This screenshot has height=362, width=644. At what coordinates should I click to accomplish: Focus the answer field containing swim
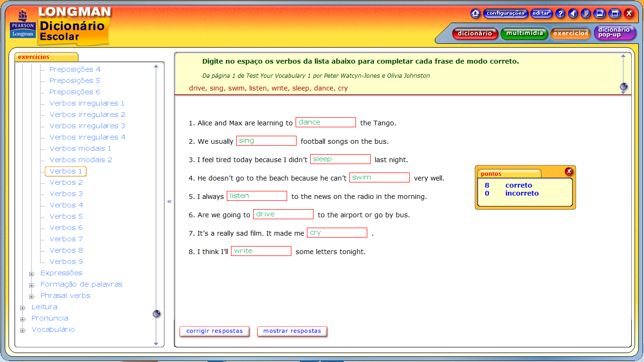(380, 178)
